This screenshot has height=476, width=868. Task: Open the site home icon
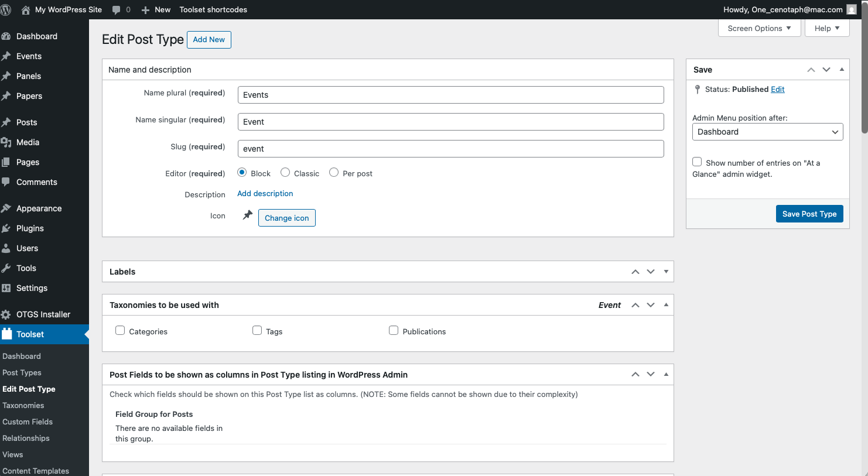pos(26,10)
